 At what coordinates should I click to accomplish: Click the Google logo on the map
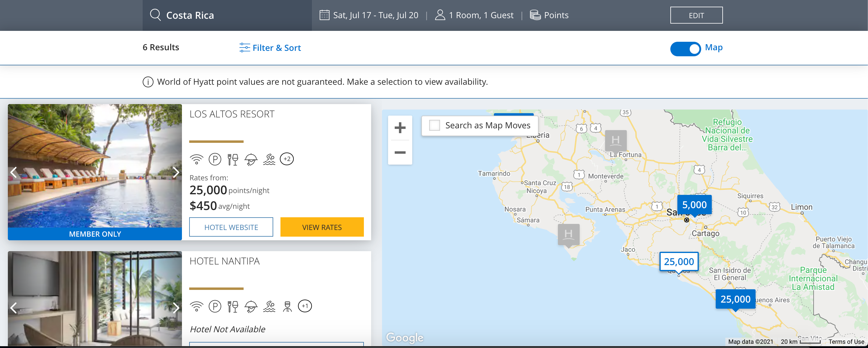pyautogui.click(x=405, y=337)
